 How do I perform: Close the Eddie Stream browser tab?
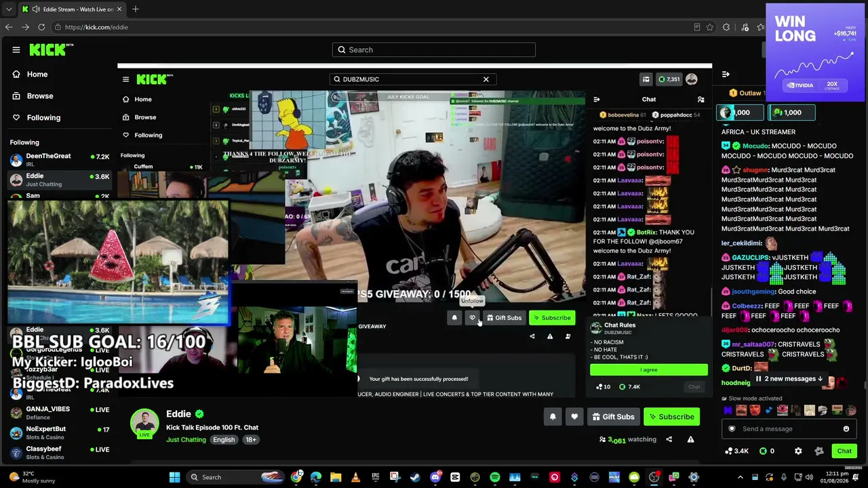(119, 9)
